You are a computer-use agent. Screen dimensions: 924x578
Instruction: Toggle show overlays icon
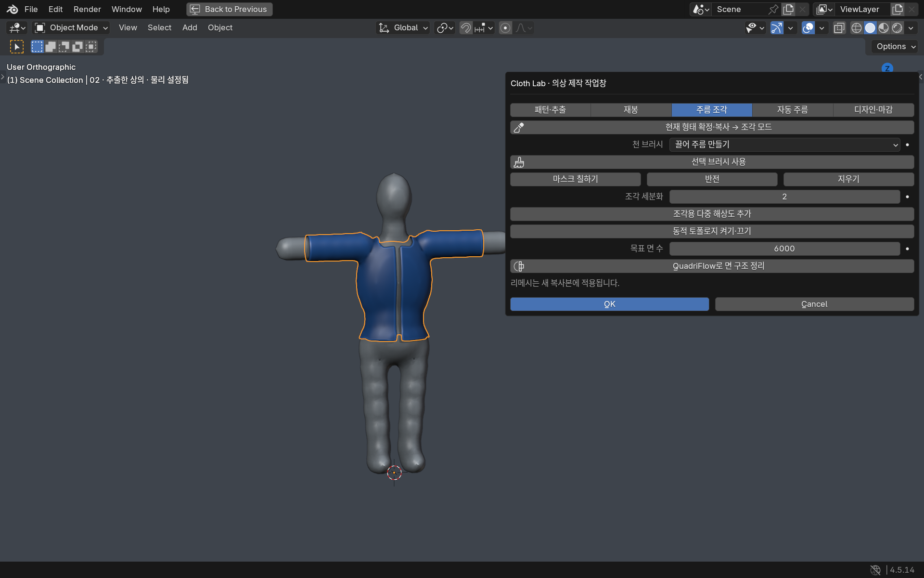click(x=808, y=28)
